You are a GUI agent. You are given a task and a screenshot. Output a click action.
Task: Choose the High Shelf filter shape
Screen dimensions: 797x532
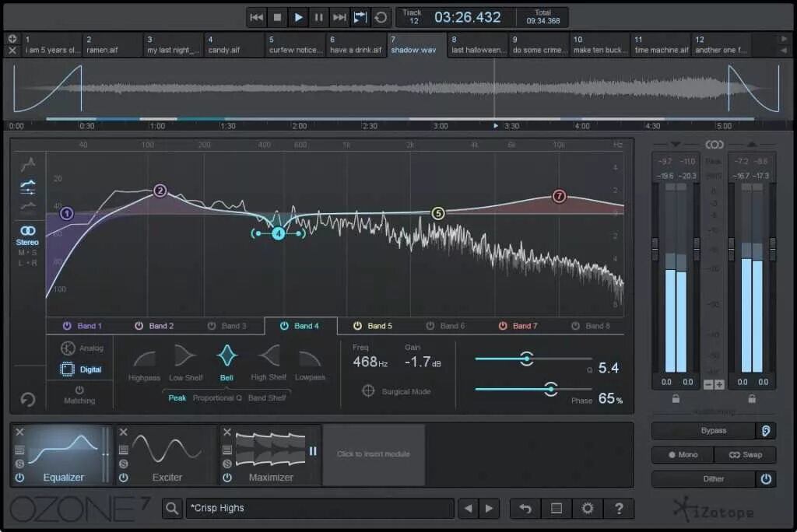pos(269,363)
